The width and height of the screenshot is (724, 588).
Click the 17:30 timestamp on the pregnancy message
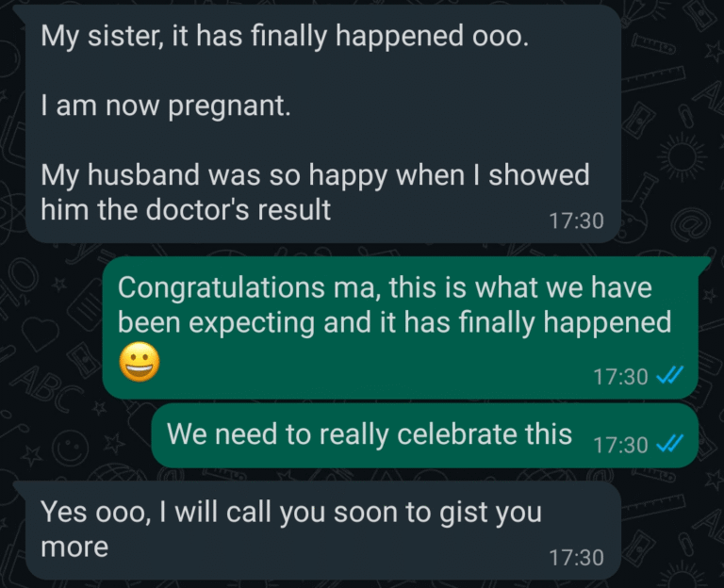(575, 220)
